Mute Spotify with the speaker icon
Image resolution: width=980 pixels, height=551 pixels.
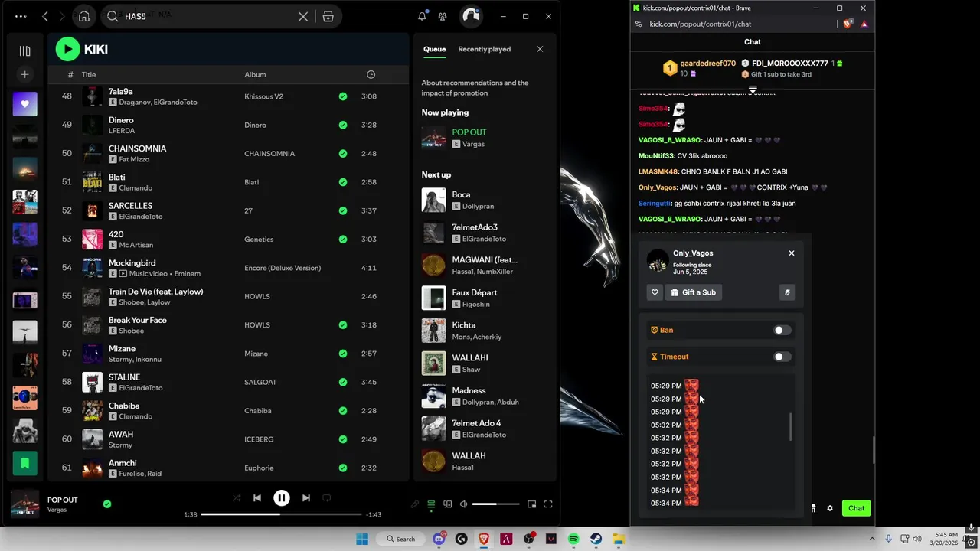pyautogui.click(x=463, y=504)
